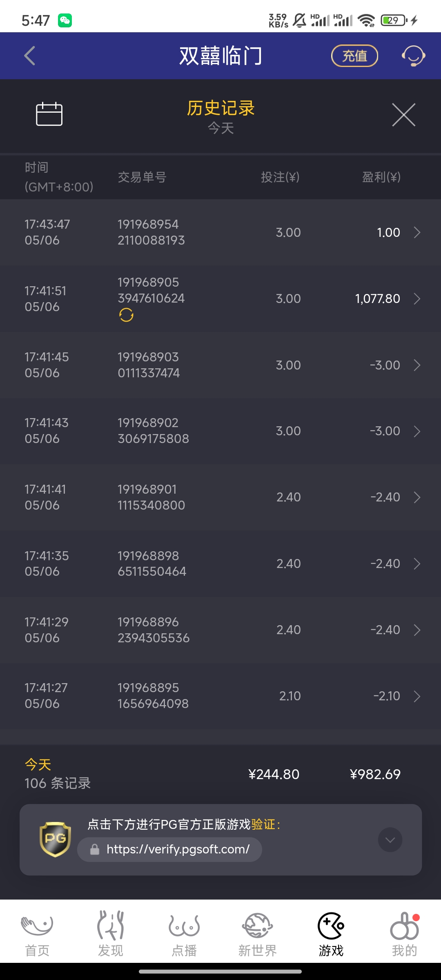Close the 历史记录 history panel
The image size is (441, 980).
click(x=403, y=115)
